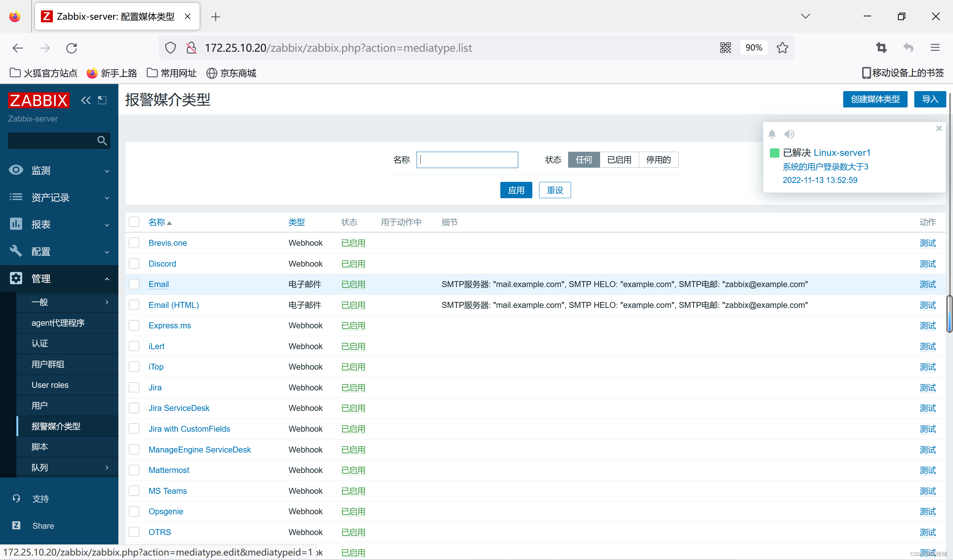
Task: Click the 名称 name filter input field
Action: 467,160
